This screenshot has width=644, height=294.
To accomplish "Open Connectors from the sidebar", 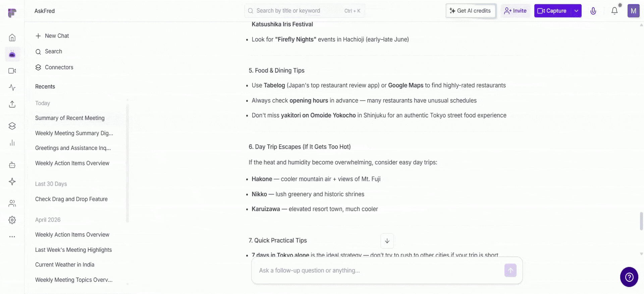I will (x=54, y=67).
